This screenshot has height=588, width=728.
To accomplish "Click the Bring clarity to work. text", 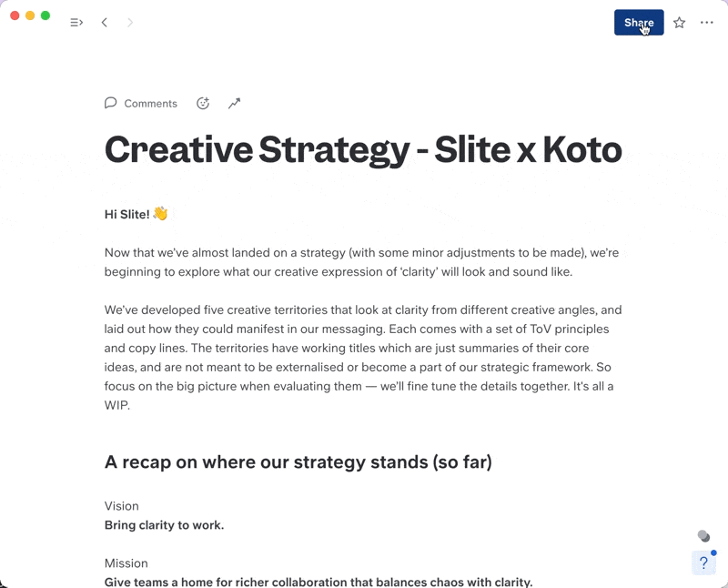I will [x=165, y=525].
